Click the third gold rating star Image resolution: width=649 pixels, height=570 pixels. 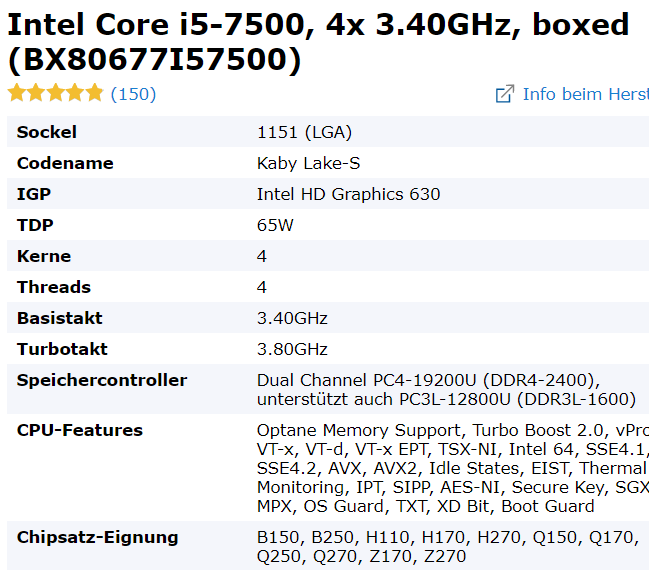click(56, 94)
